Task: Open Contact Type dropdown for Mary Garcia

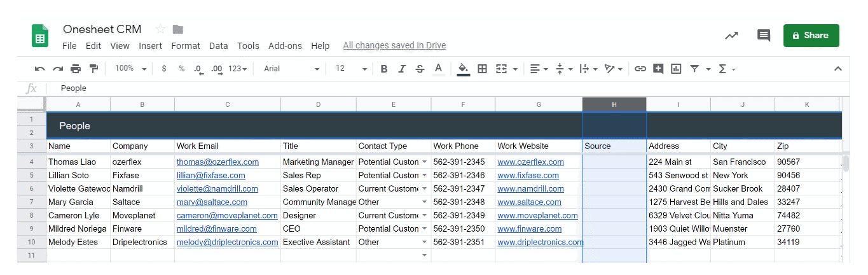Action: [x=424, y=202]
